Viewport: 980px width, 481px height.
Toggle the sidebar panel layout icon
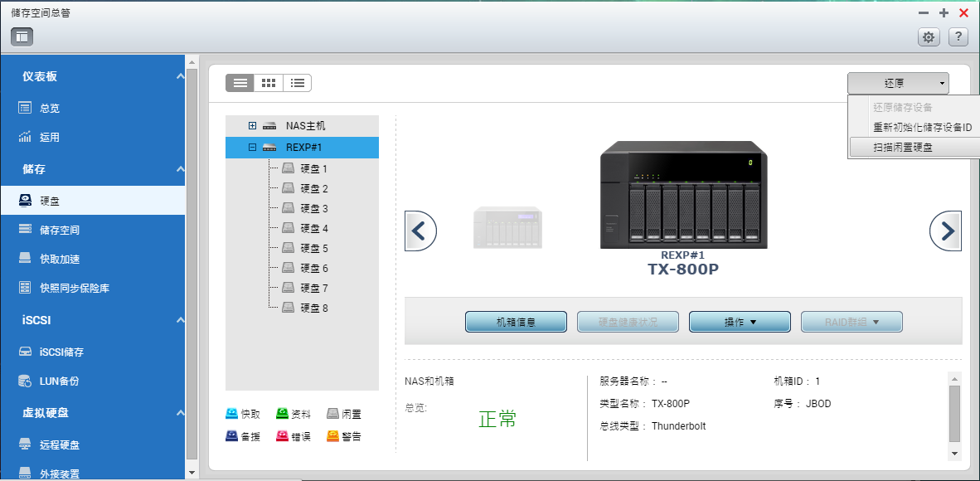tap(22, 36)
